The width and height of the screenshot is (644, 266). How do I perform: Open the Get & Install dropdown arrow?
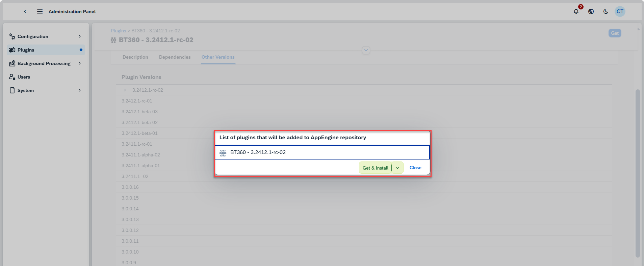397,168
